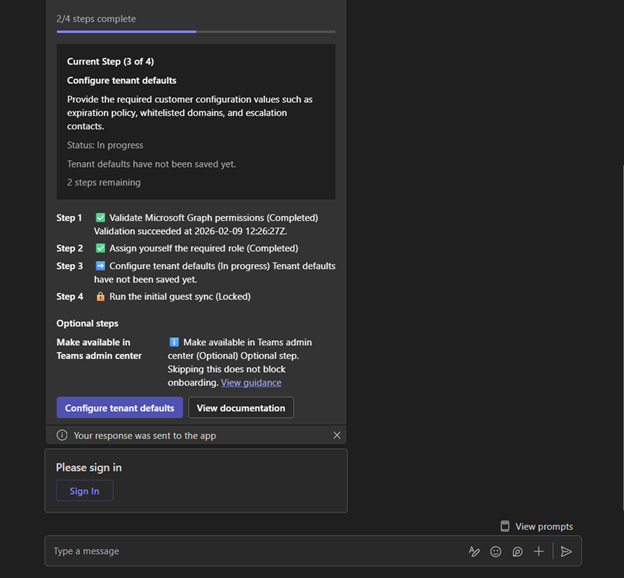Click the info icon beside response notification

(62, 435)
